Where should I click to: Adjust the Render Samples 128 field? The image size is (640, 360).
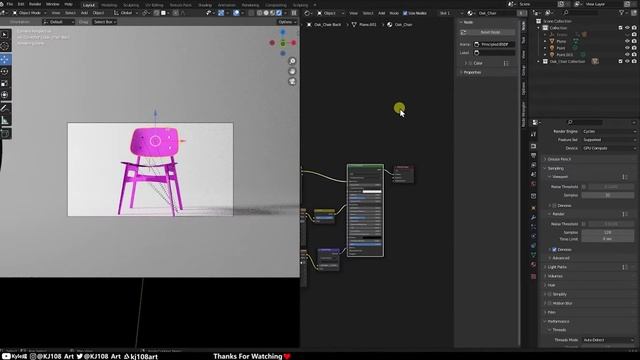[608, 232]
